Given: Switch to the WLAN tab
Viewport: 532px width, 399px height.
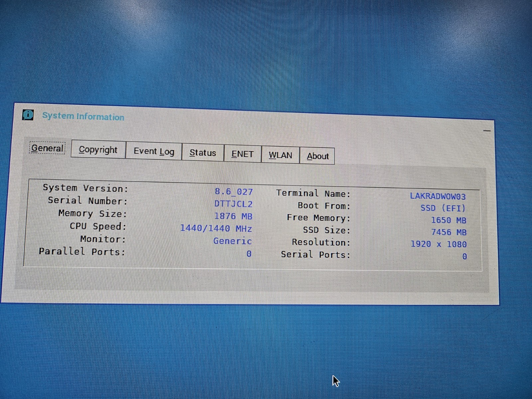Looking at the screenshot, I should 280,155.
